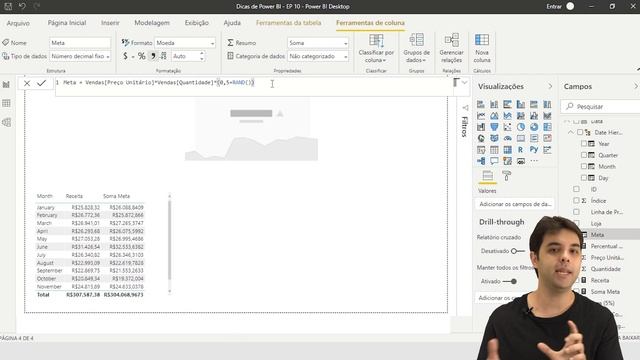The height and width of the screenshot is (360, 640).
Task: Click Entrar to sign in
Action: pos(554,7)
